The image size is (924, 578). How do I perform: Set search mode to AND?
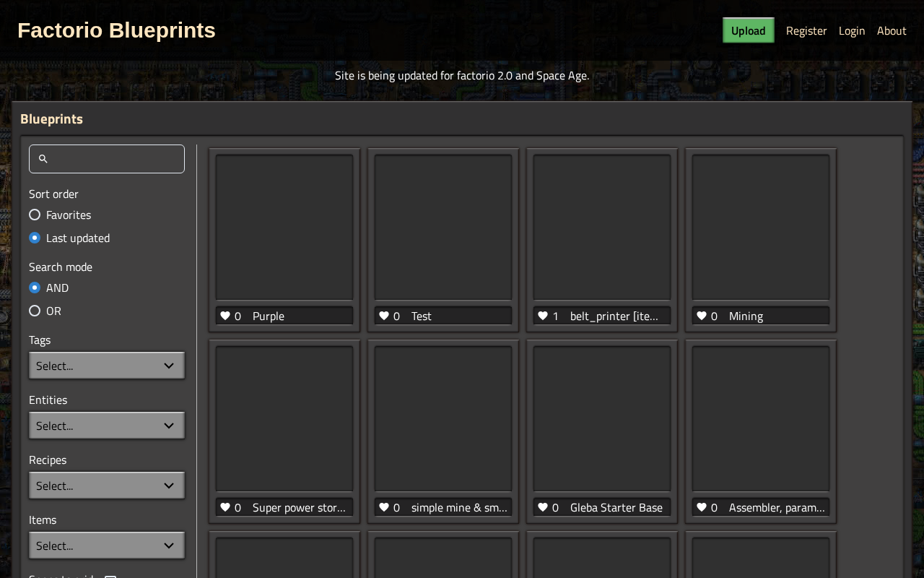click(x=35, y=288)
